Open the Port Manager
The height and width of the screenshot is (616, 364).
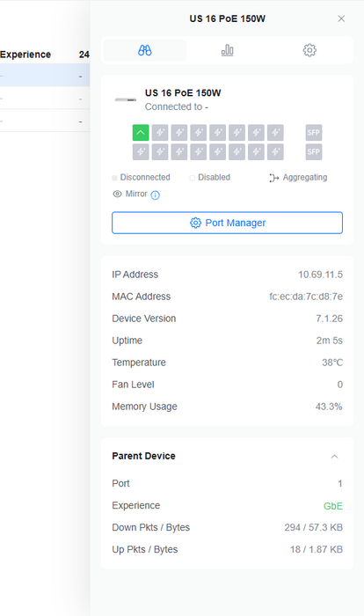click(228, 223)
